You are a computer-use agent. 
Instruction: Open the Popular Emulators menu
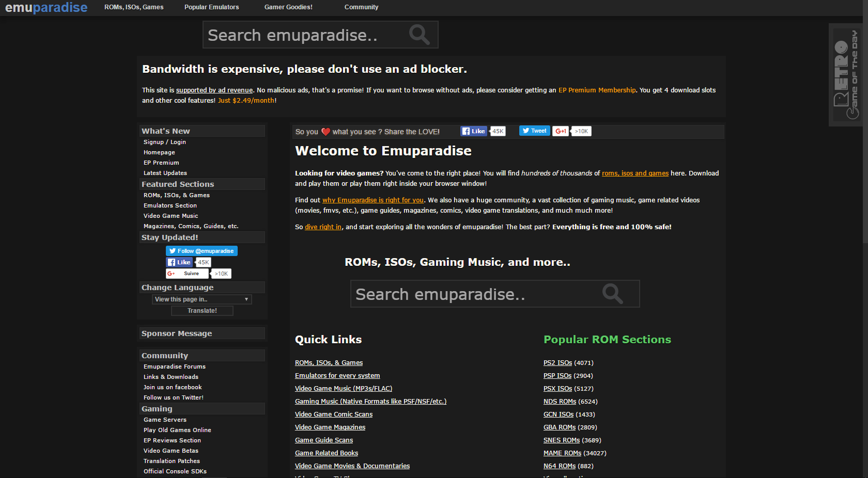pyautogui.click(x=211, y=7)
